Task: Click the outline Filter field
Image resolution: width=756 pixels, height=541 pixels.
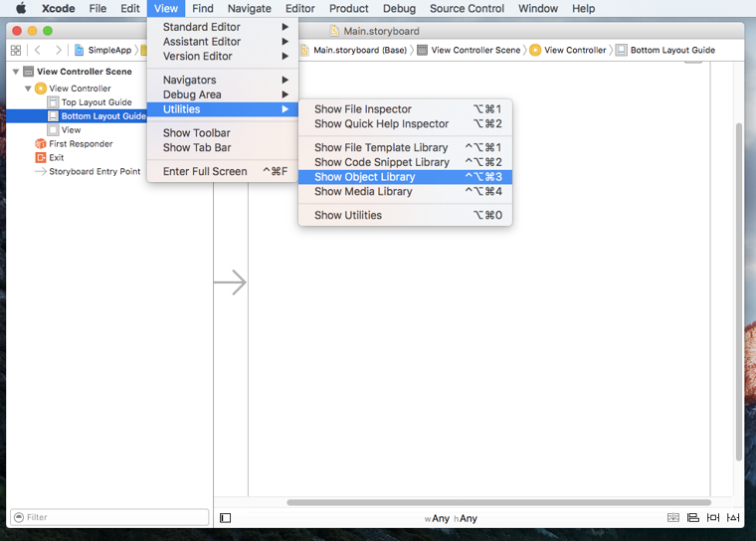Action: [109, 517]
